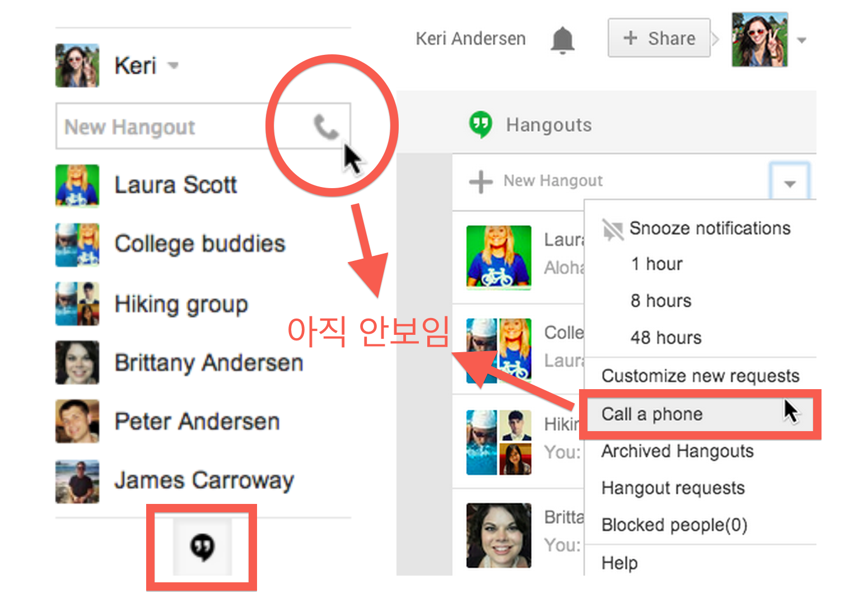Select Snooze for 8 hours
The height and width of the screenshot is (598, 868).
(661, 301)
